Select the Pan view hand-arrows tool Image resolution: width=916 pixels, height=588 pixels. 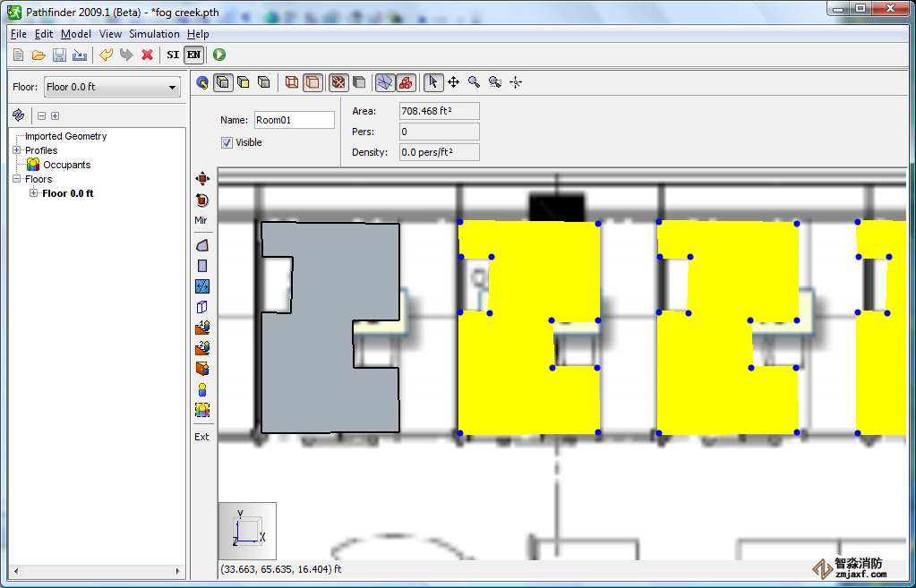453,82
